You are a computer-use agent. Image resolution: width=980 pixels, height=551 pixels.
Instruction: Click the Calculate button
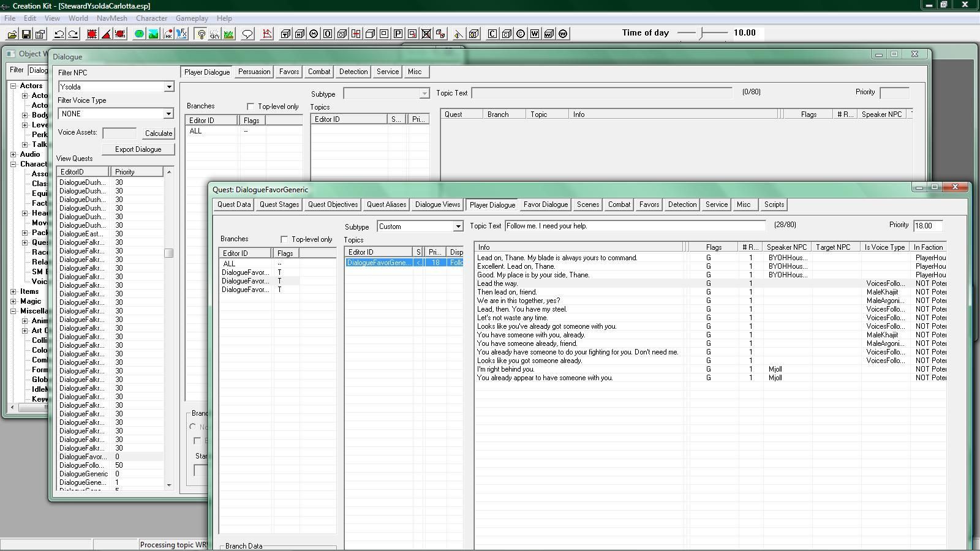159,133
